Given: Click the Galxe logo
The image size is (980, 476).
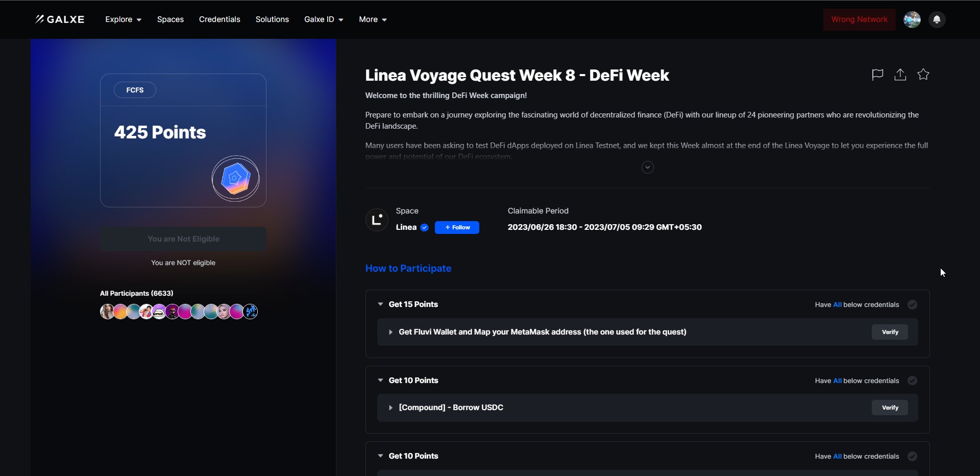Looking at the screenshot, I should [x=60, y=19].
